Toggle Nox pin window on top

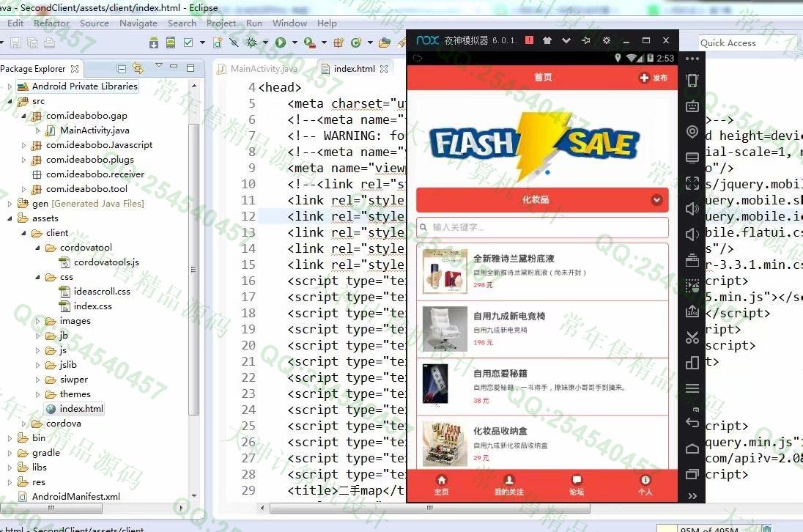586,40
